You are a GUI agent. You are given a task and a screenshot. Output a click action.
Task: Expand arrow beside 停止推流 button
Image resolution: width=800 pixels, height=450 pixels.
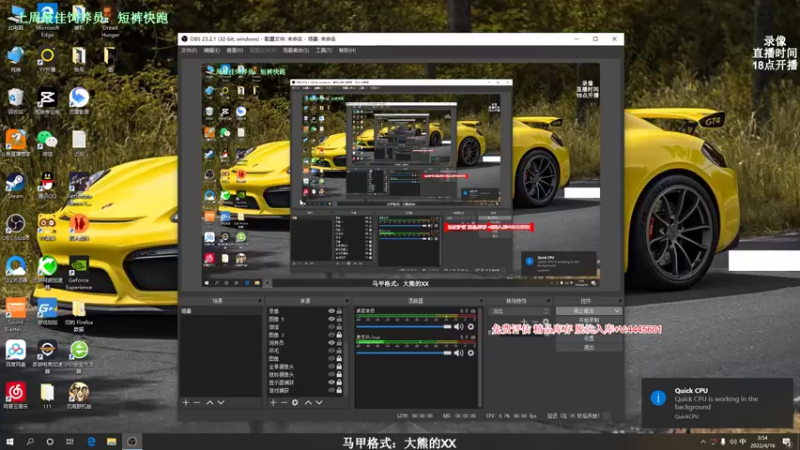coord(617,311)
